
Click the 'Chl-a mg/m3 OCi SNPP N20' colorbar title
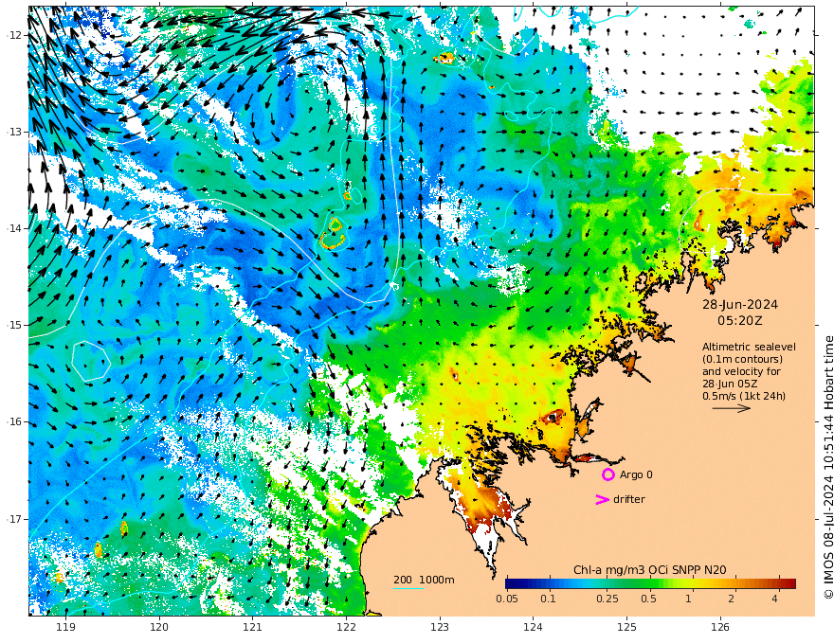(650, 570)
